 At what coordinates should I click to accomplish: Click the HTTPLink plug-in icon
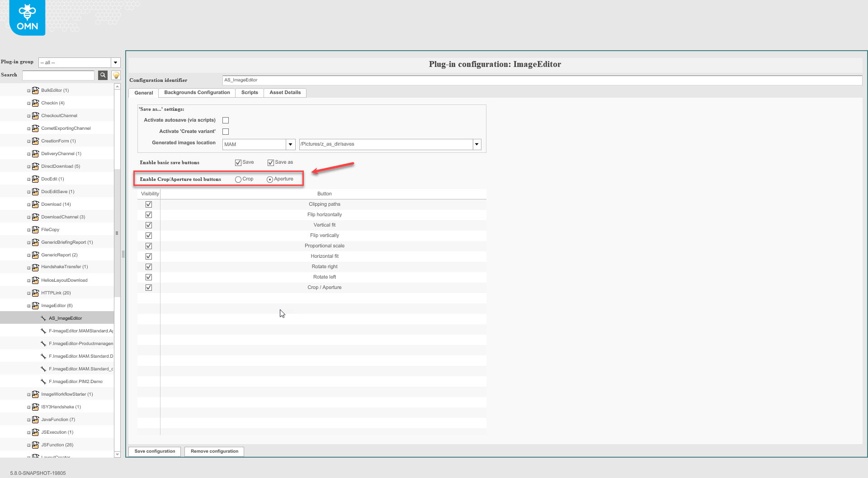[x=35, y=293]
